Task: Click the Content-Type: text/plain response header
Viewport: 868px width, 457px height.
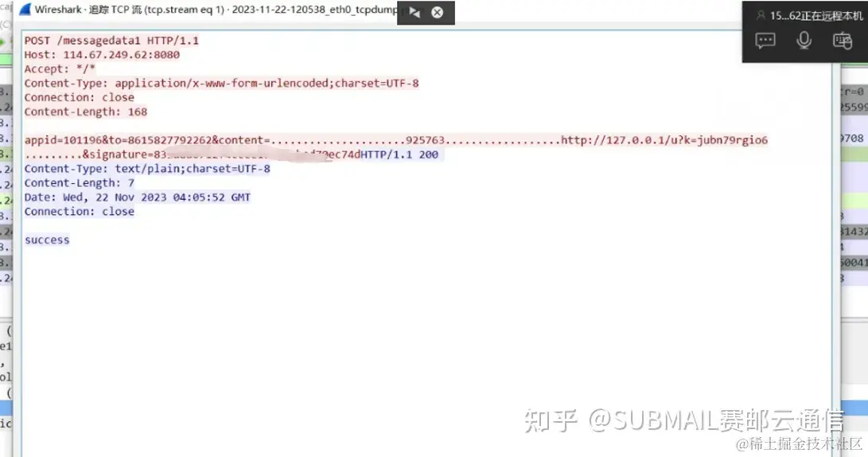Action: (x=147, y=169)
